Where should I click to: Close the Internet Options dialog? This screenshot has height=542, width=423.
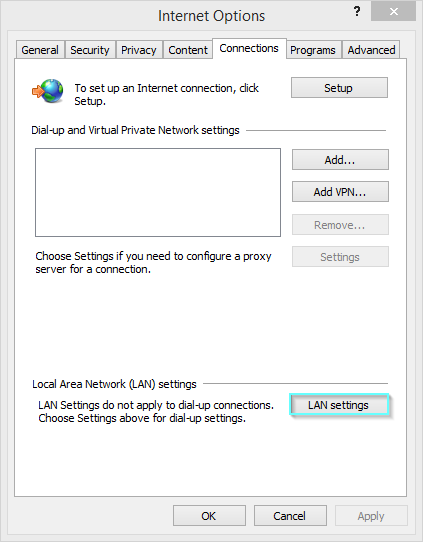[393, 11]
